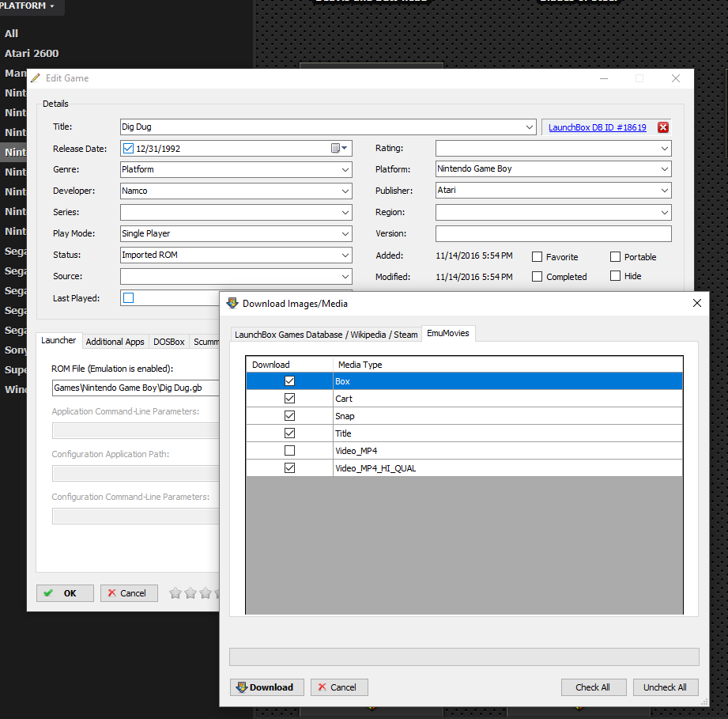The height and width of the screenshot is (719, 728).
Task: Click the third rating star
Action: click(206, 593)
